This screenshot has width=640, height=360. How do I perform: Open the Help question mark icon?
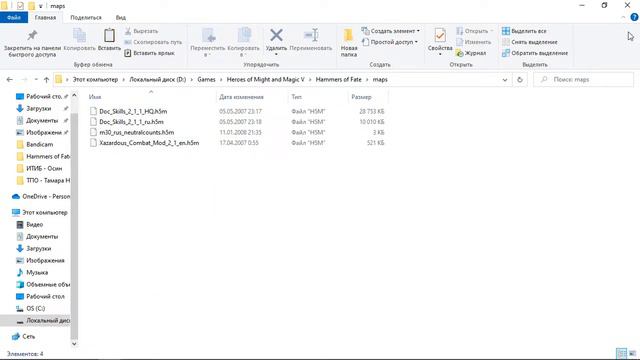point(634,17)
